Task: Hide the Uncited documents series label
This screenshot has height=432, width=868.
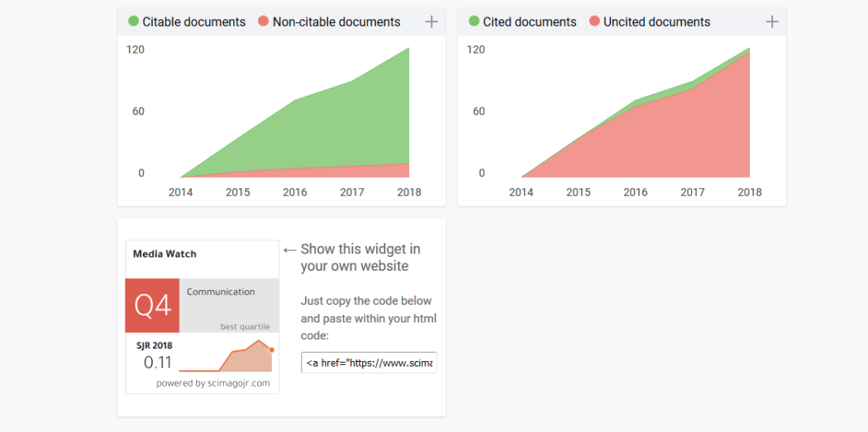Action: (656, 22)
